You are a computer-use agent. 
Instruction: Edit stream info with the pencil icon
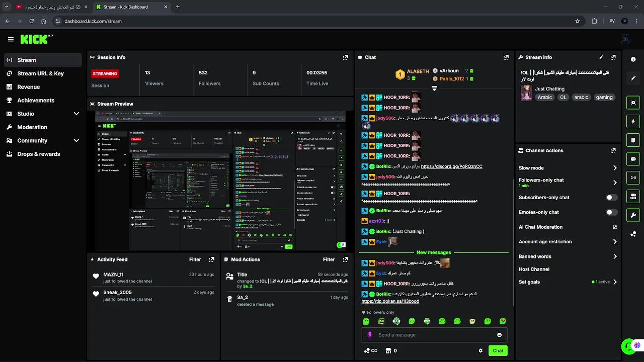point(601,57)
